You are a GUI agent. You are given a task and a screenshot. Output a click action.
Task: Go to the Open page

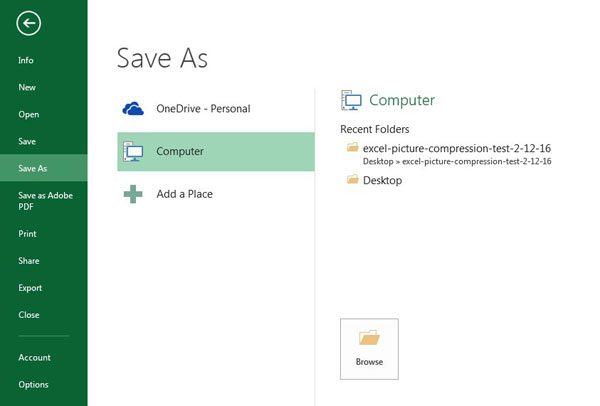click(x=29, y=115)
